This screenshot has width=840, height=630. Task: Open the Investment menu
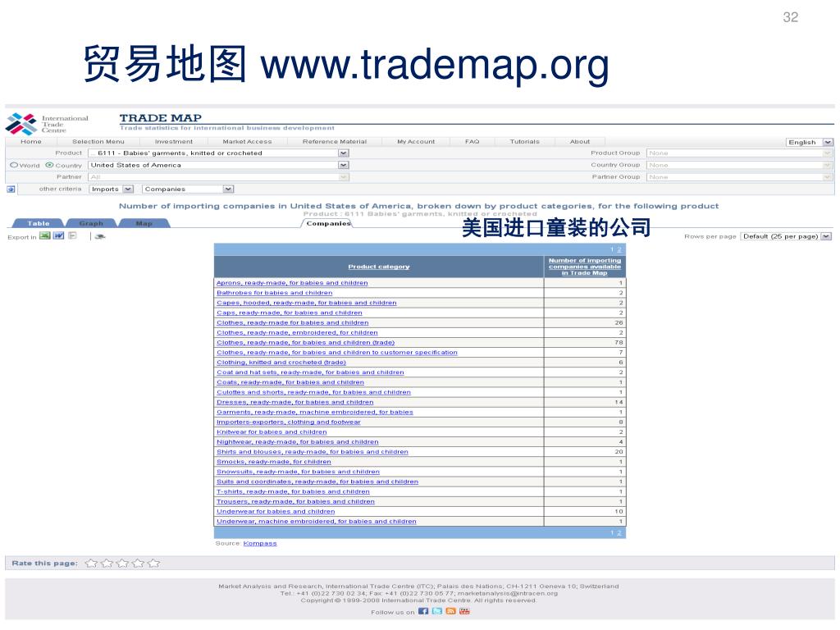[x=174, y=141]
